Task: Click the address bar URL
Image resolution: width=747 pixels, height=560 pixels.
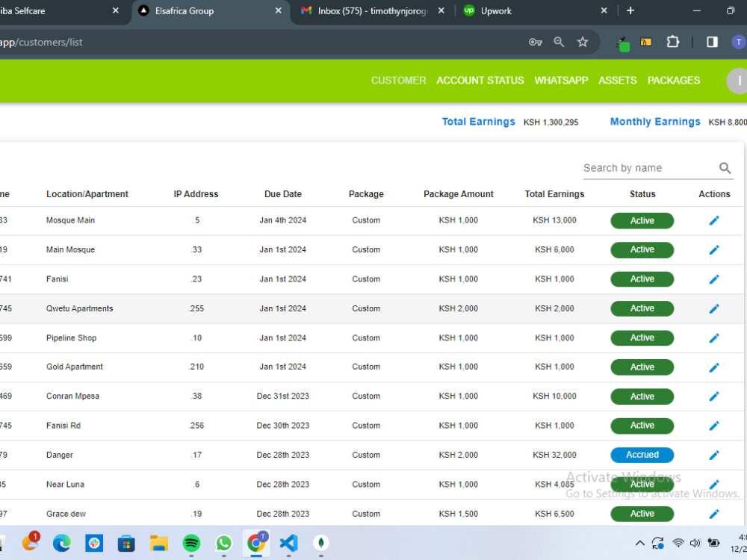Action: [41, 43]
